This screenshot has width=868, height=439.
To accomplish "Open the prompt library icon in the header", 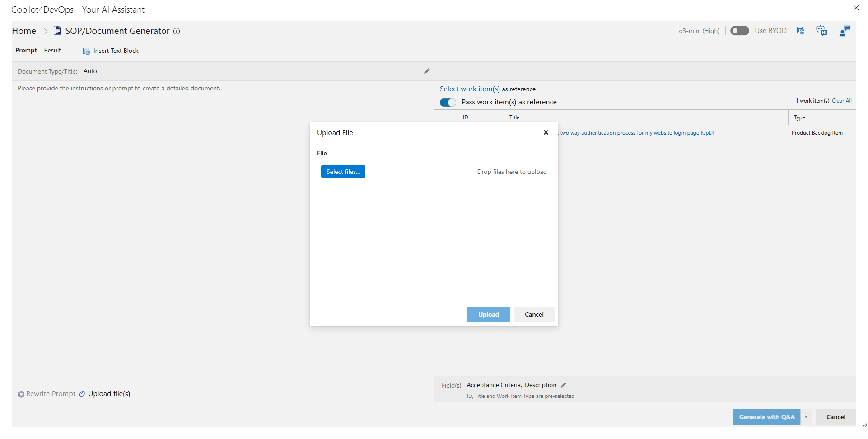I will coord(801,31).
